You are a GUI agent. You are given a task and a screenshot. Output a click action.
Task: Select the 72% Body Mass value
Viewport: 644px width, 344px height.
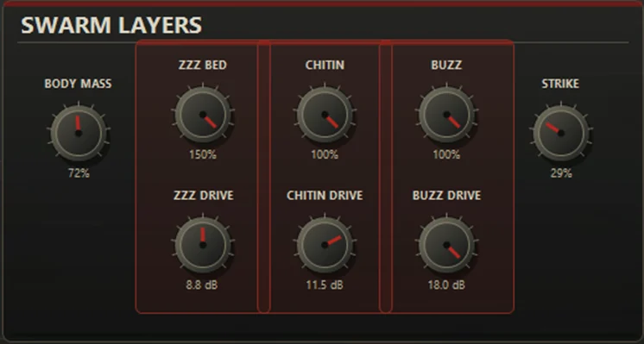tap(79, 173)
